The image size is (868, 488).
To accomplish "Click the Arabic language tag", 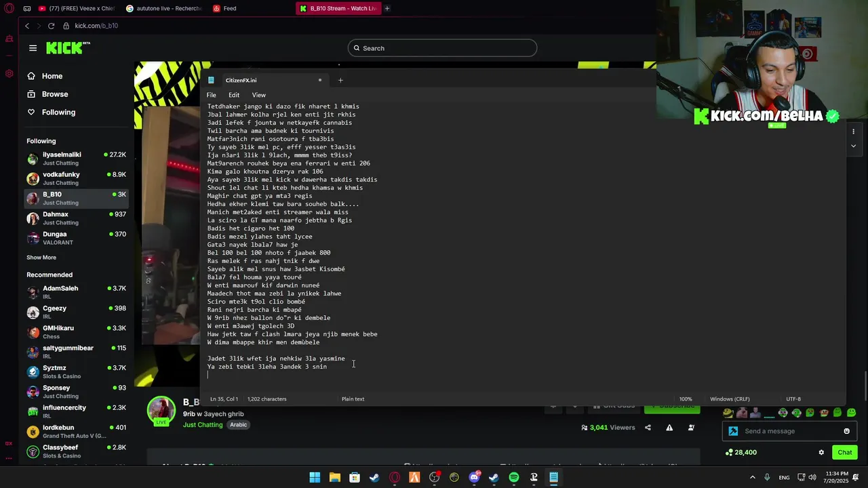I will 238,425.
